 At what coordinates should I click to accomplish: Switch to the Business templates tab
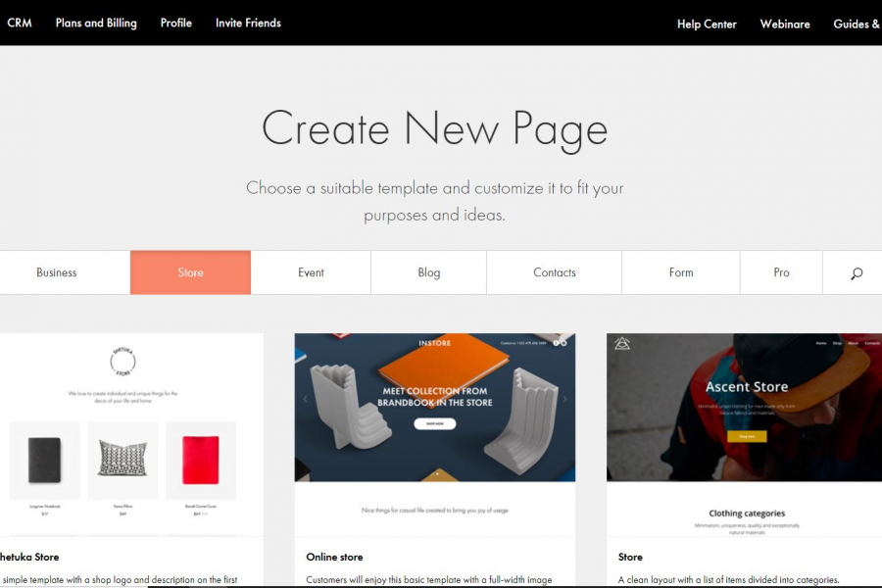[56, 272]
